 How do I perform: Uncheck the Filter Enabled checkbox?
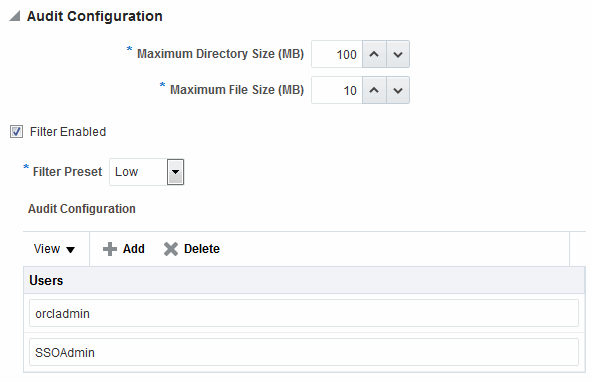(x=16, y=132)
